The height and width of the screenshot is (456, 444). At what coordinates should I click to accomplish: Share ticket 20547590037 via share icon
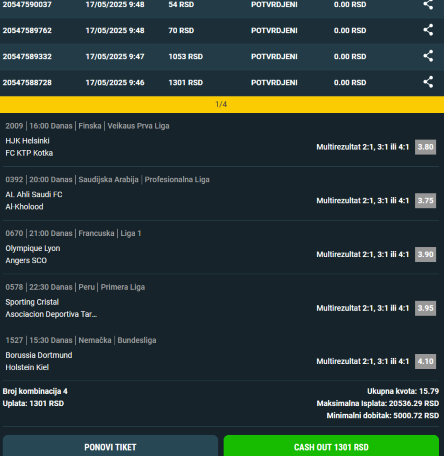click(428, 4)
